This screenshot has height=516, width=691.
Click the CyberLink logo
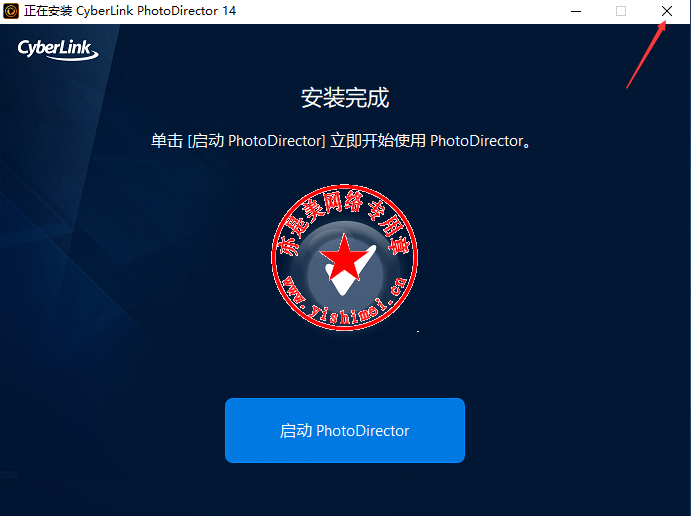coord(58,49)
